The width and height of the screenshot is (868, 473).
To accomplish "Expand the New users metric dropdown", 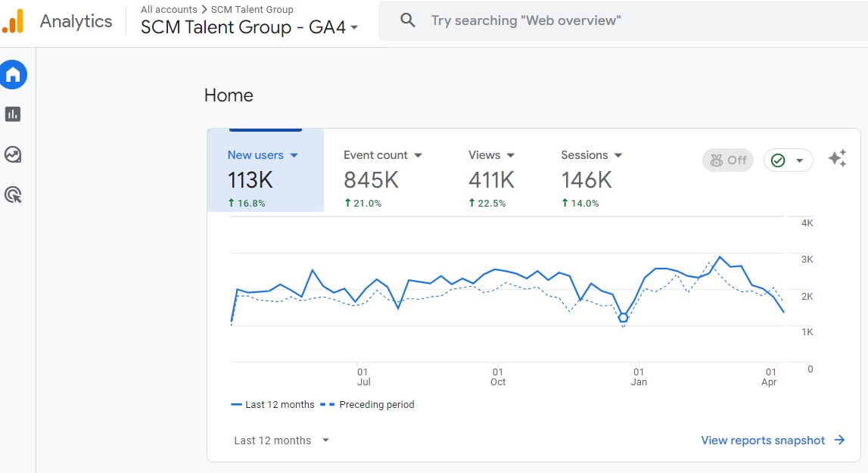I will point(294,156).
